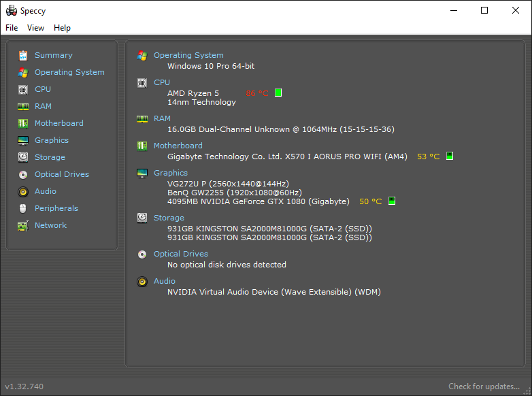Click Audio heading link in summary
Viewport: 532px width, 396px height.
[165, 281]
